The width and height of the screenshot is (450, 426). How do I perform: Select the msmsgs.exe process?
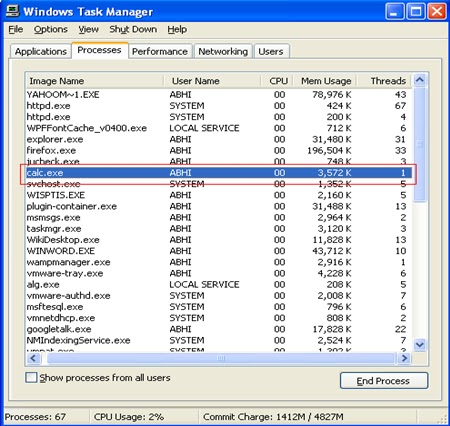click(219, 218)
